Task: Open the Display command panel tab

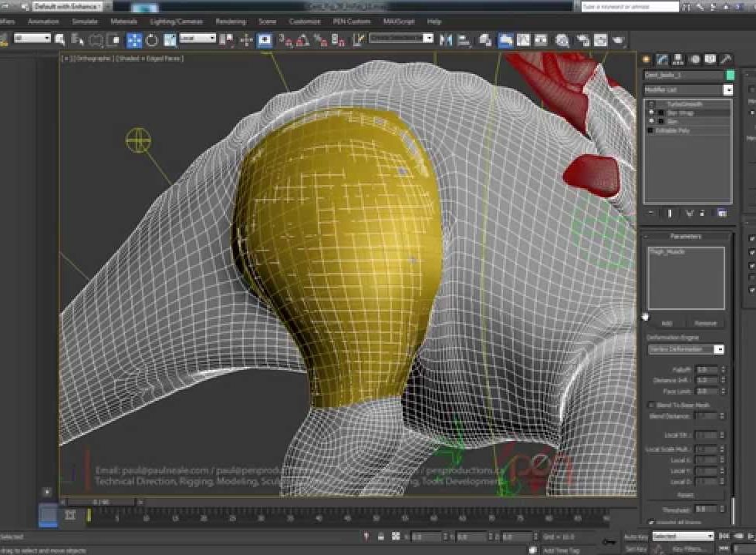Action: click(x=710, y=59)
